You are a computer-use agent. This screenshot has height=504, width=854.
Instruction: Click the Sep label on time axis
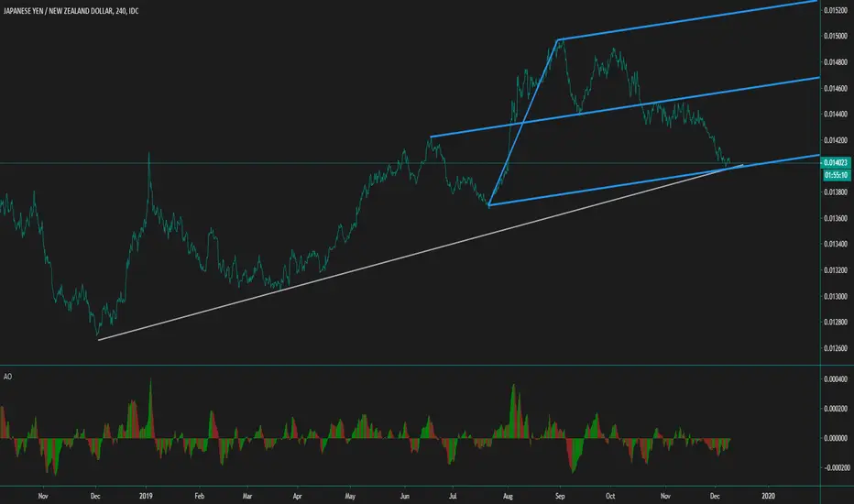[560, 496]
